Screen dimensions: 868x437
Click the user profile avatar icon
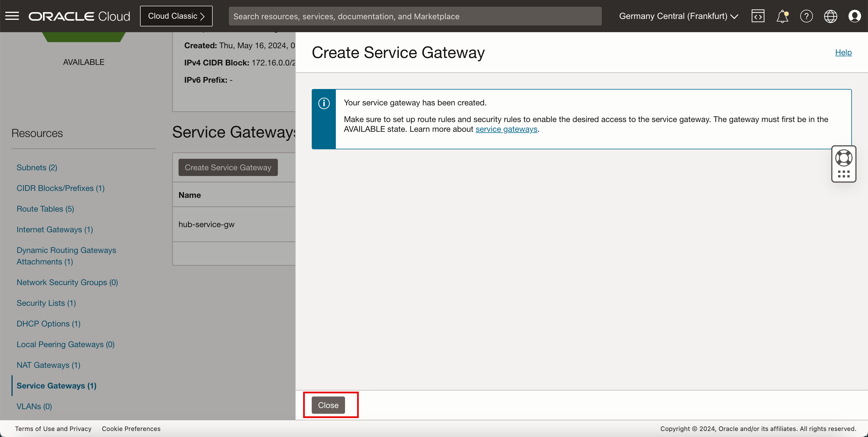[x=855, y=16]
